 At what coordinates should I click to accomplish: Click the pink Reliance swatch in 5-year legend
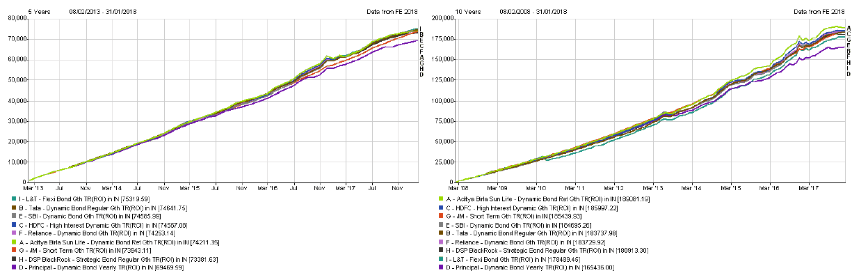point(15,233)
